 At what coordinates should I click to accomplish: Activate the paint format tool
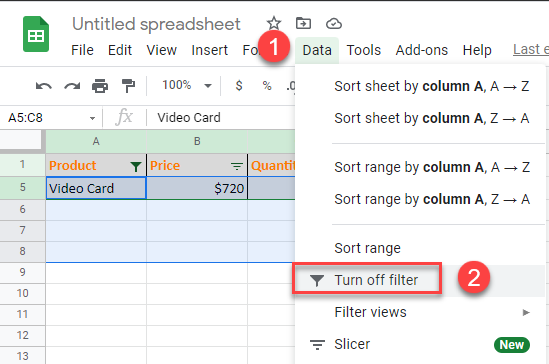(128, 86)
